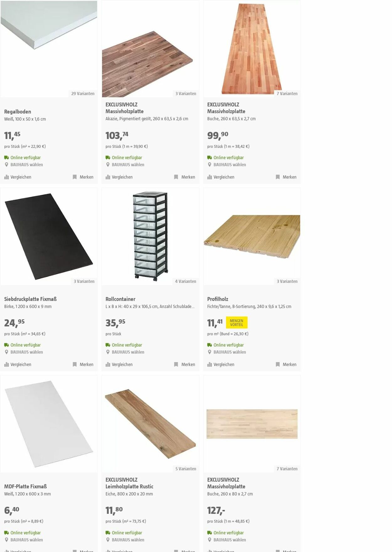Toggle Merken for Siebdruckplatte Fixmaß
The width and height of the screenshot is (392, 552).
[x=83, y=365]
